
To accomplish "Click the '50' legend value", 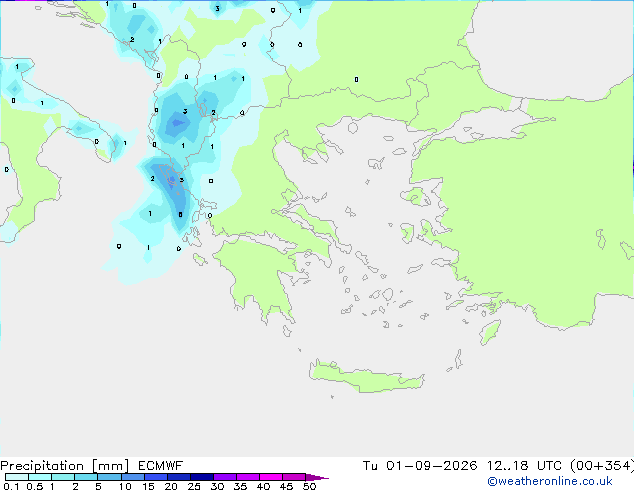I will (x=309, y=486).
